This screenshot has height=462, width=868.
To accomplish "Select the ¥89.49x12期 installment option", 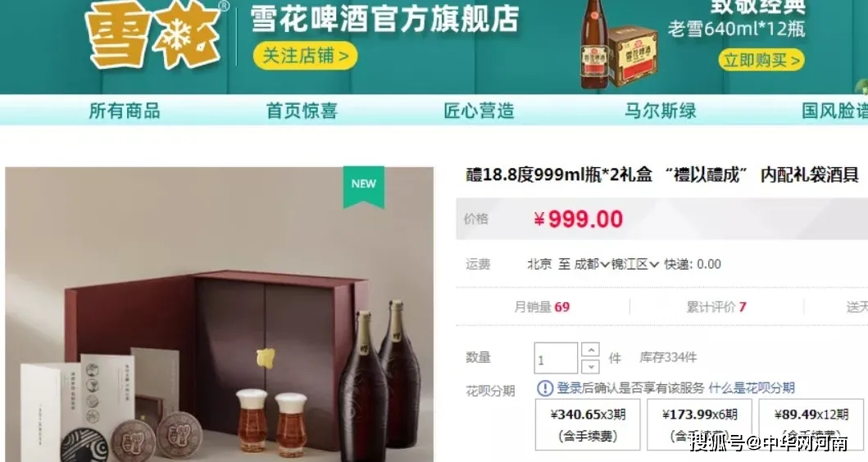I will click(x=811, y=424).
